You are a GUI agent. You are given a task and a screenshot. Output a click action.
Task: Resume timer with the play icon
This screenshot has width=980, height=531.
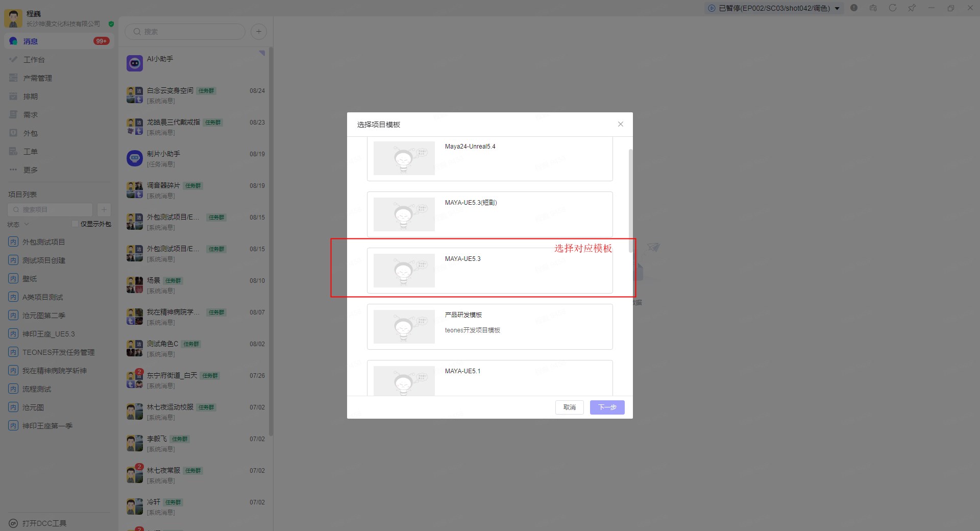[x=712, y=8]
